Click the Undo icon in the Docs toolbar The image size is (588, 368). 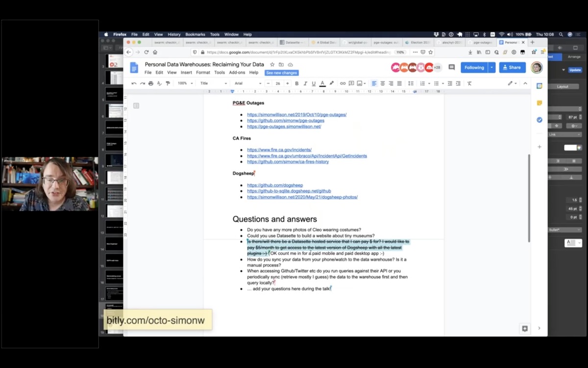point(134,83)
